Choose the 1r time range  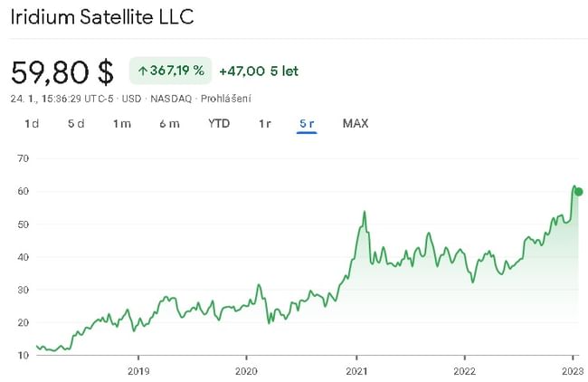[265, 123]
